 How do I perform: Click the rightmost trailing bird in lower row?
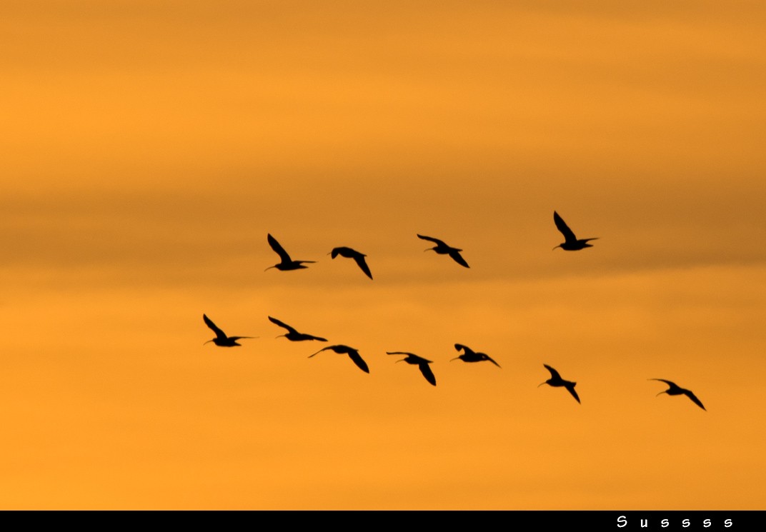pyautogui.click(x=677, y=391)
